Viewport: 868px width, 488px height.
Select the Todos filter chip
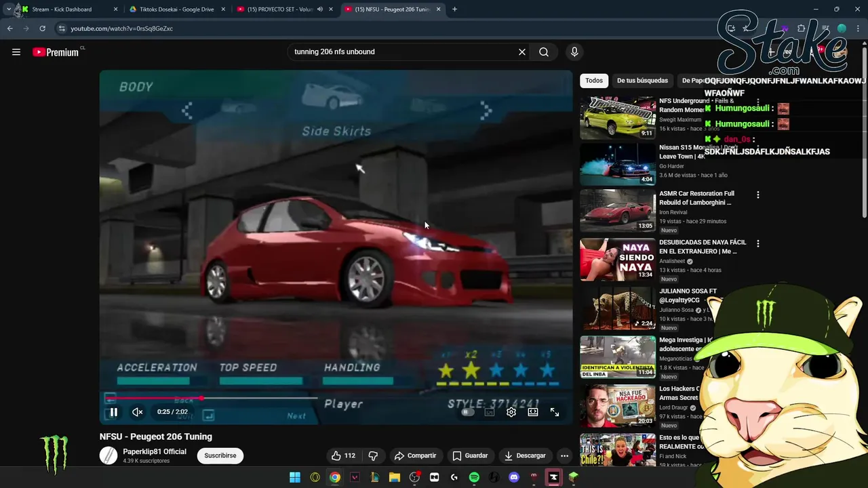click(594, 81)
